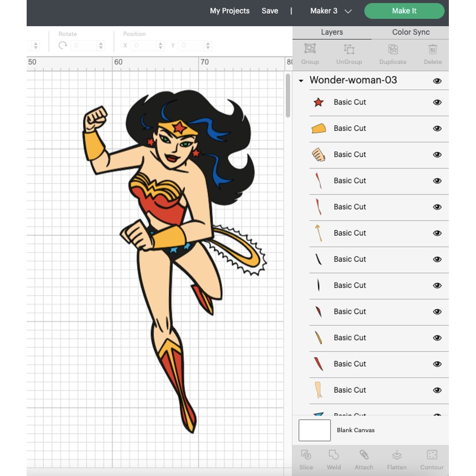Collapse the Wonder-woman-03 group
The height and width of the screenshot is (476, 476).
300,80
